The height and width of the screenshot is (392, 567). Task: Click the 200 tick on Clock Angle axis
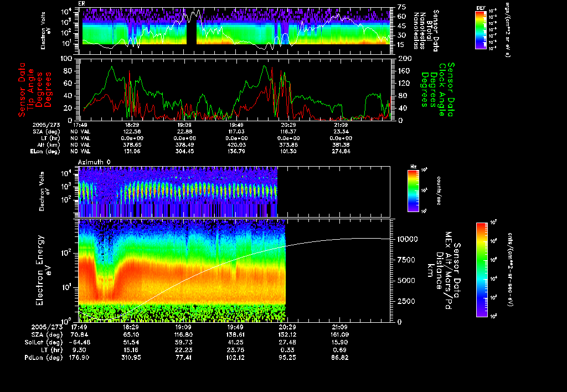[x=405, y=59]
